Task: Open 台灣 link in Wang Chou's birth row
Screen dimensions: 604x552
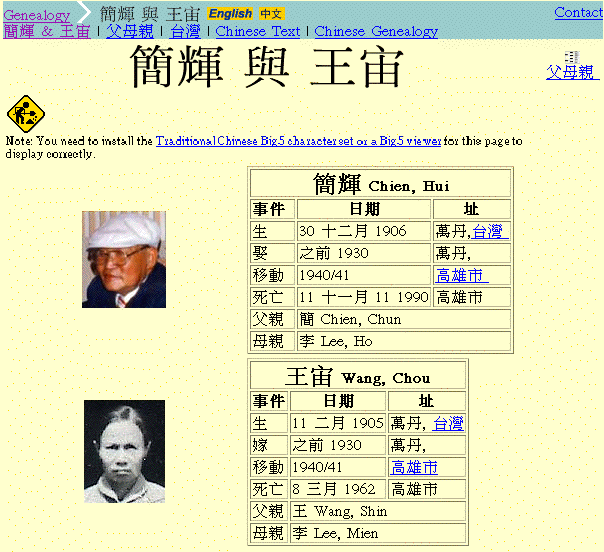Action: pos(448,424)
